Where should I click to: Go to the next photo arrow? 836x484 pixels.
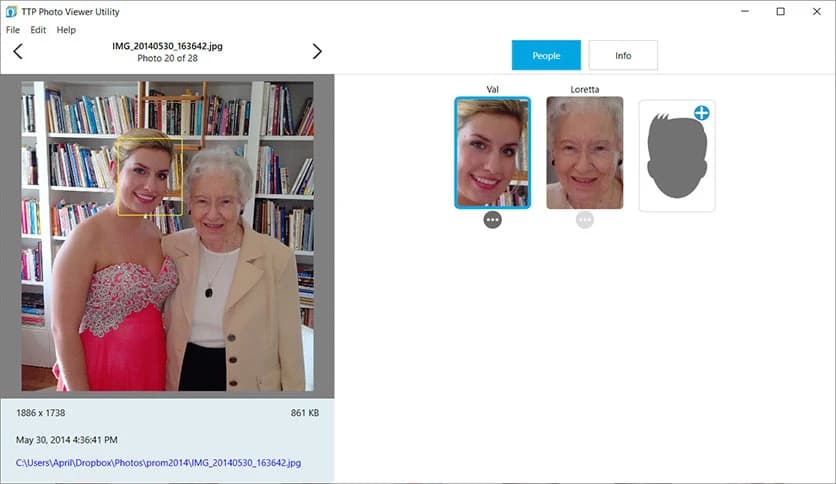click(x=317, y=52)
